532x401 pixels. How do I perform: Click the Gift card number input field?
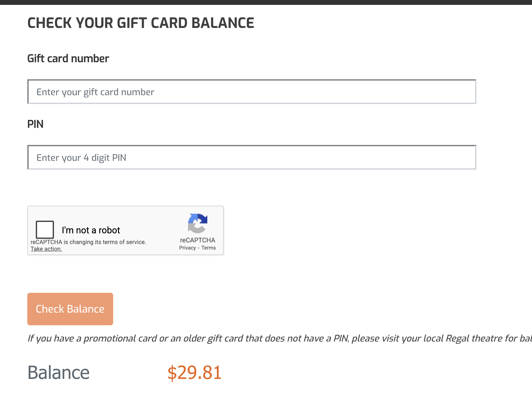pyautogui.click(x=252, y=92)
